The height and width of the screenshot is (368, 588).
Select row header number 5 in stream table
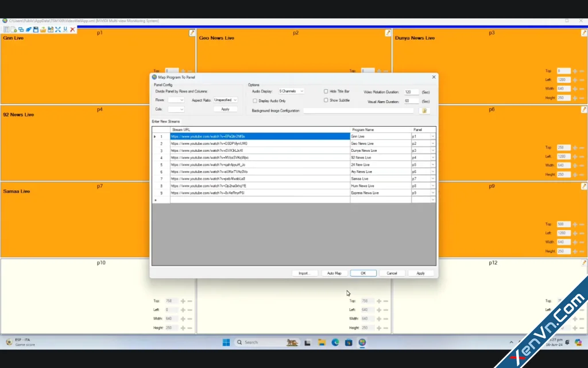pos(161,165)
